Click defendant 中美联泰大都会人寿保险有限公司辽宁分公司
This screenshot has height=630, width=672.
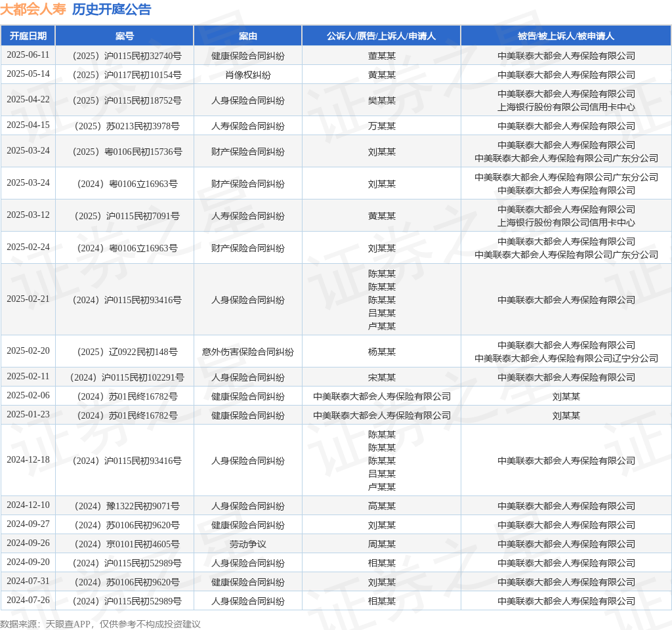pyautogui.click(x=566, y=358)
